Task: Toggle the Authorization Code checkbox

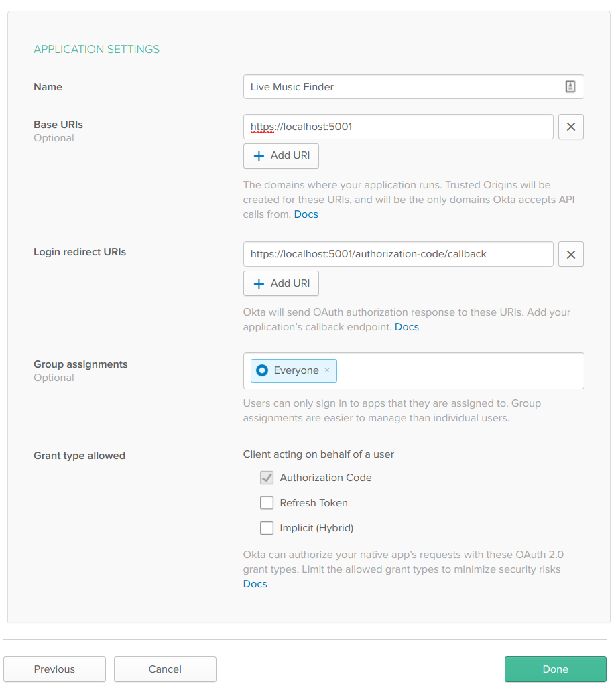Action: [267, 478]
